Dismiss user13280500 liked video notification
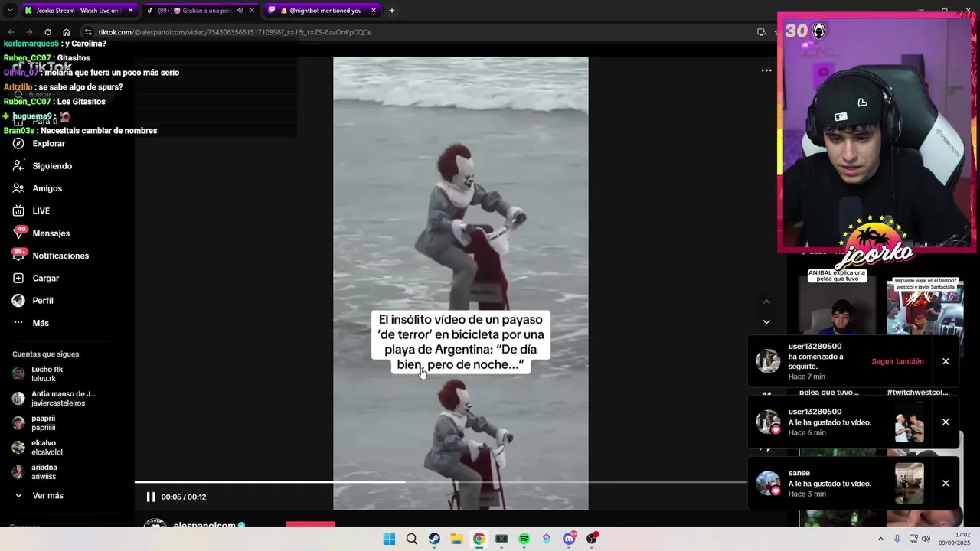Viewport: 980px width, 551px height. click(946, 422)
